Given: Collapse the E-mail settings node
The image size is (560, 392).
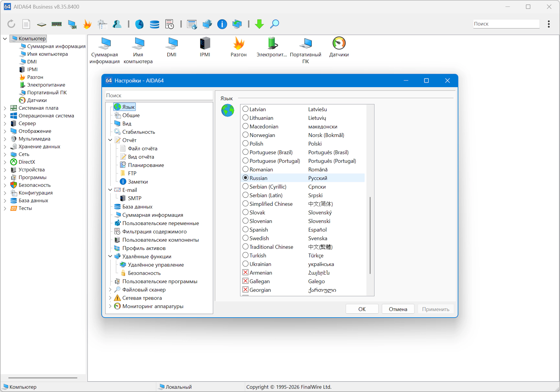Looking at the screenshot, I should pos(110,190).
